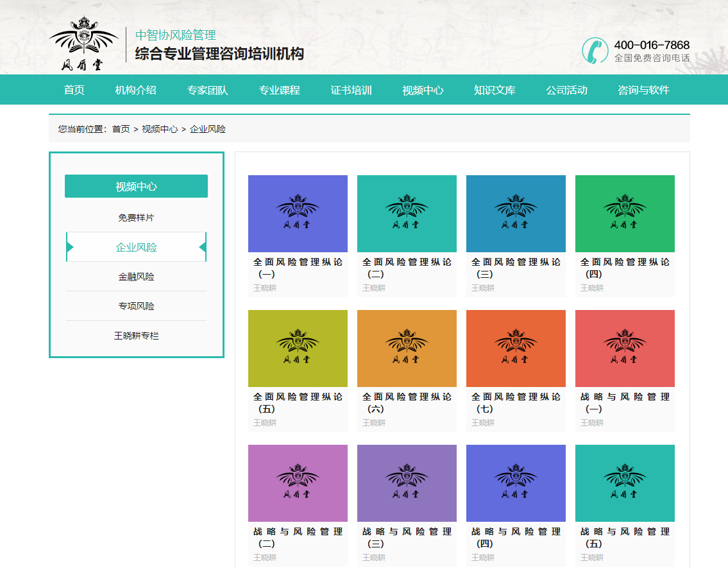This screenshot has width=728, height=568.
Task: Open 首页 in the navigation bar
Action: [74, 90]
